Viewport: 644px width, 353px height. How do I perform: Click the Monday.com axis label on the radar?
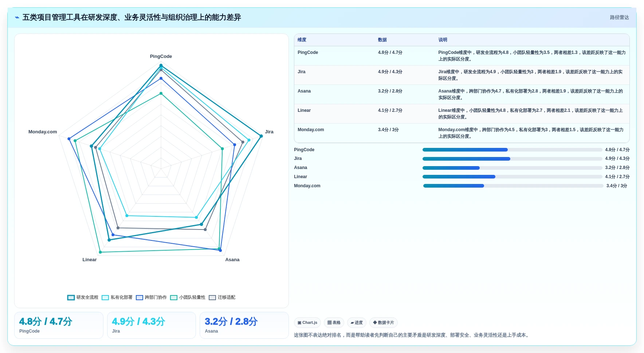43,132
